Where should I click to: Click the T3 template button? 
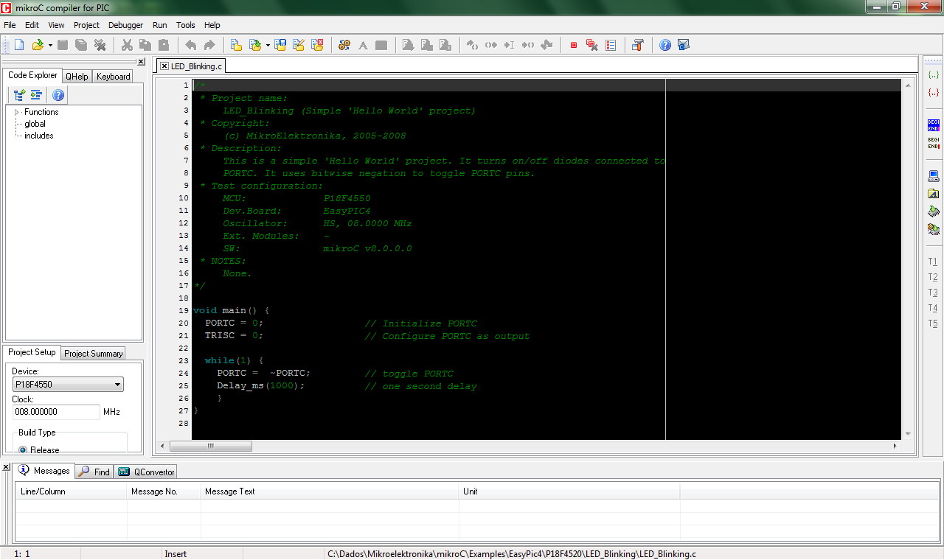(933, 293)
